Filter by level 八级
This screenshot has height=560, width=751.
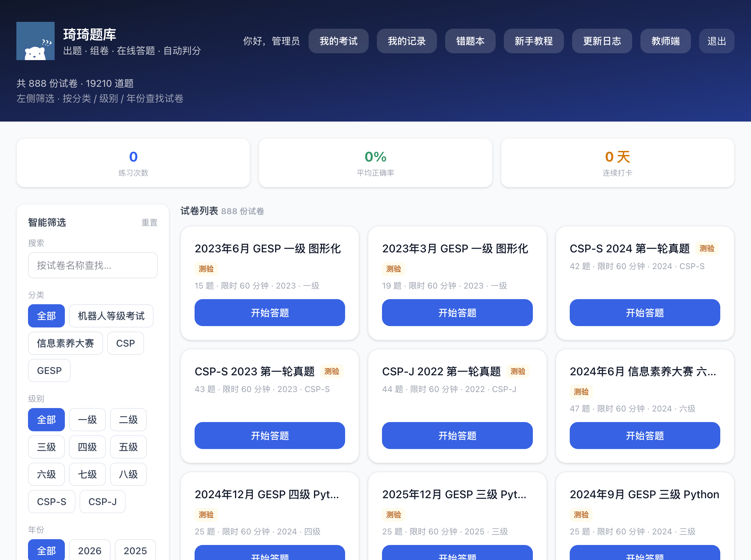[128, 474]
